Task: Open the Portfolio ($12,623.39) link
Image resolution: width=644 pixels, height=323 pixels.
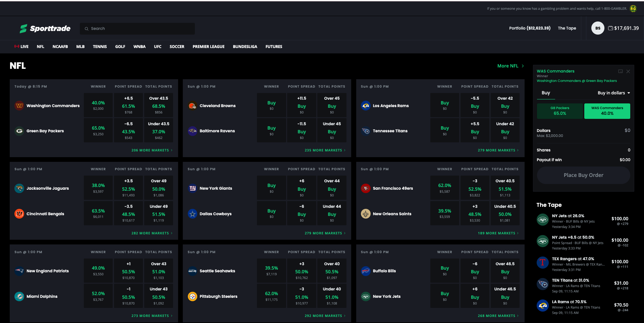Action: [530, 28]
